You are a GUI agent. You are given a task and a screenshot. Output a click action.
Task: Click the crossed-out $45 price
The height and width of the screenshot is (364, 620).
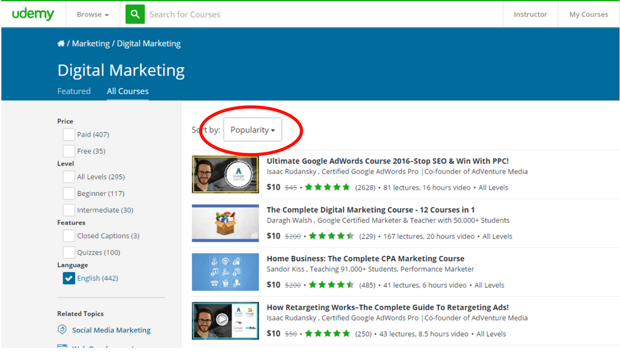click(x=291, y=187)
